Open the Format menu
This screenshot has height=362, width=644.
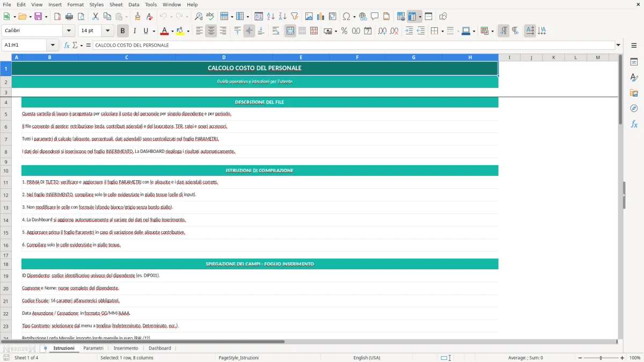coord(76,4)
